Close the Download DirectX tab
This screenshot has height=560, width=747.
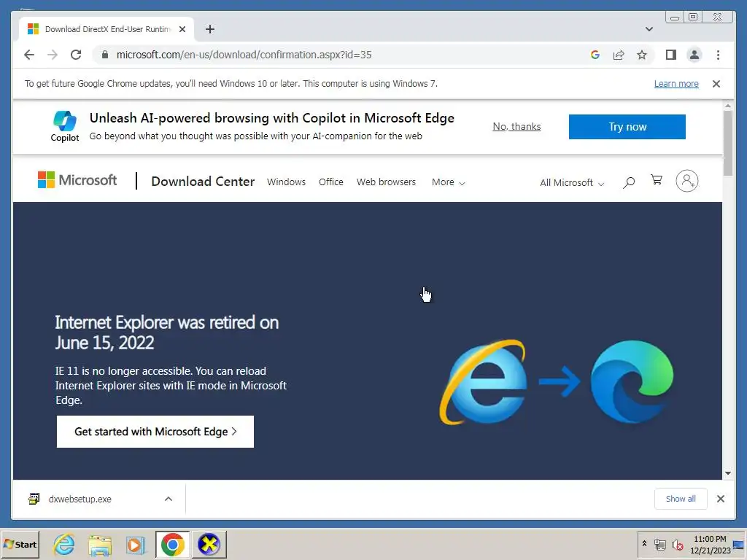[182, 29]
